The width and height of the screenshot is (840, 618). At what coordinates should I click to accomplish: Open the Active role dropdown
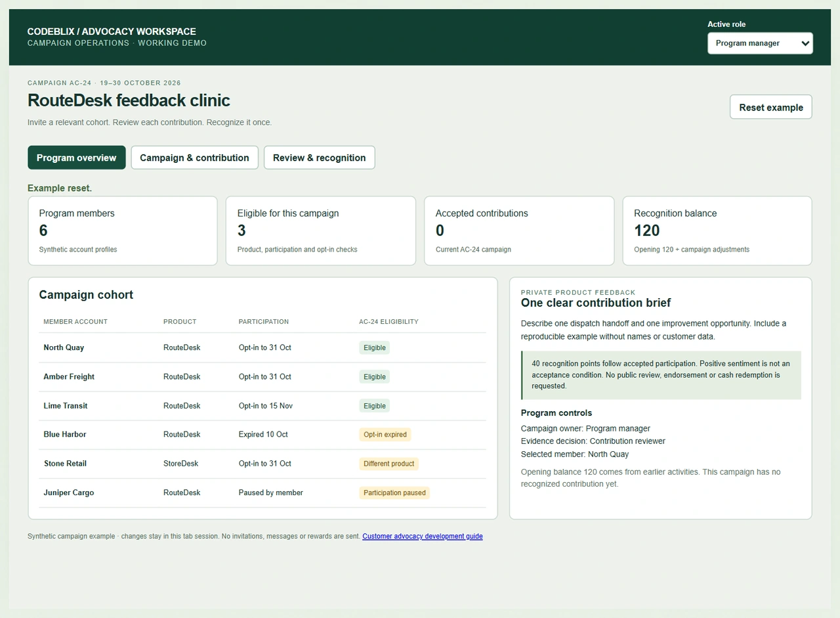760,43
